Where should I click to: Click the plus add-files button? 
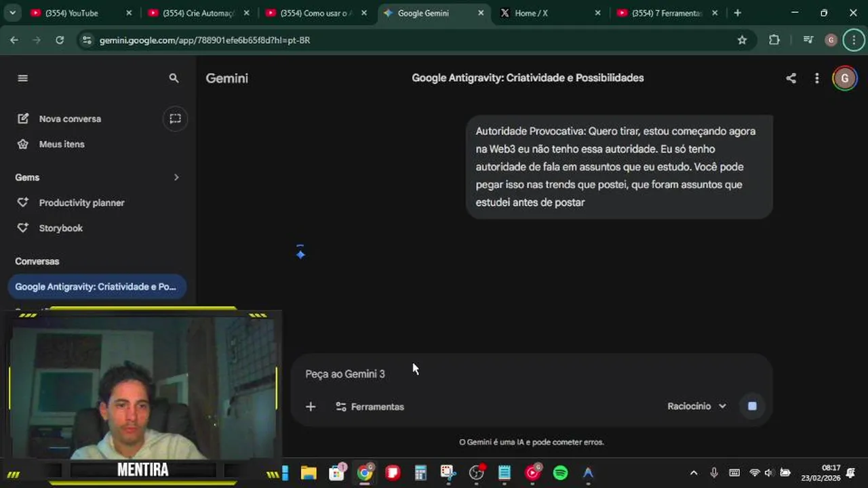(x=311, y=407)
